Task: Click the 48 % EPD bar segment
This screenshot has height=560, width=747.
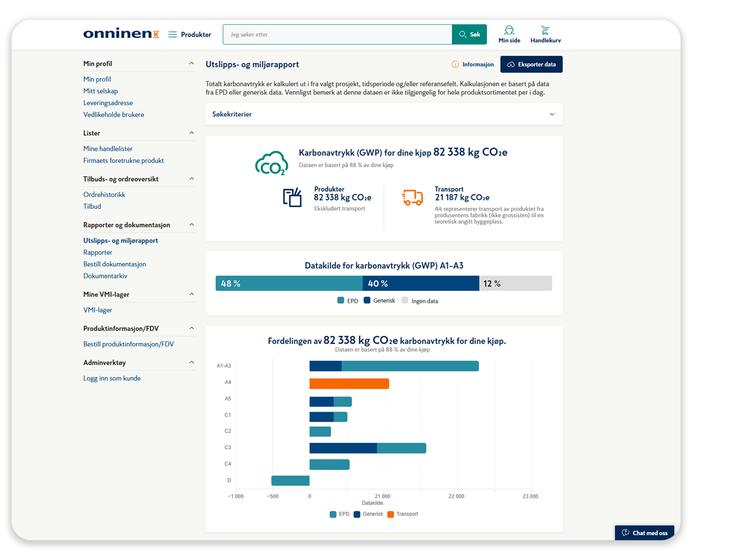Action: pos(289,283)
